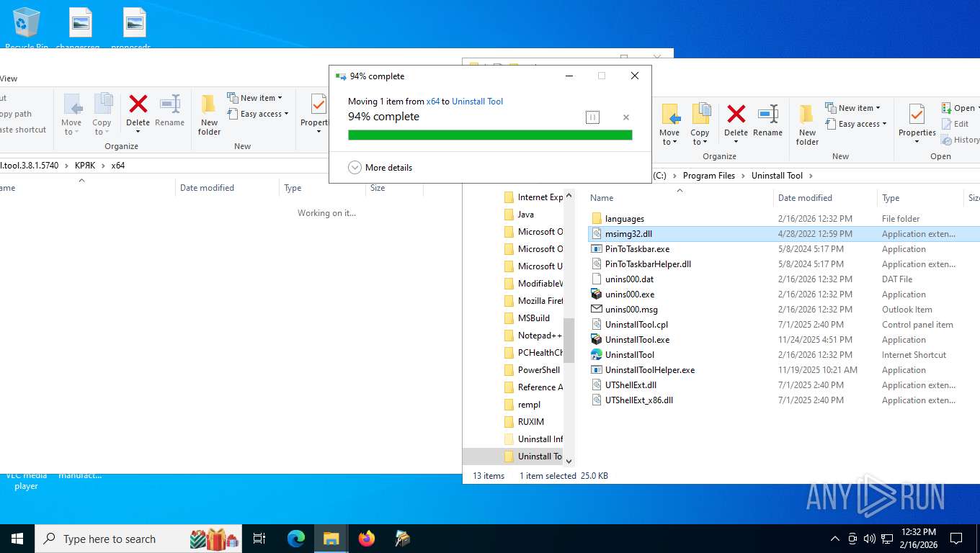This screenshot has height=553, width=980.
Task: Select Java folder in navigation tree
Action: 526,215
